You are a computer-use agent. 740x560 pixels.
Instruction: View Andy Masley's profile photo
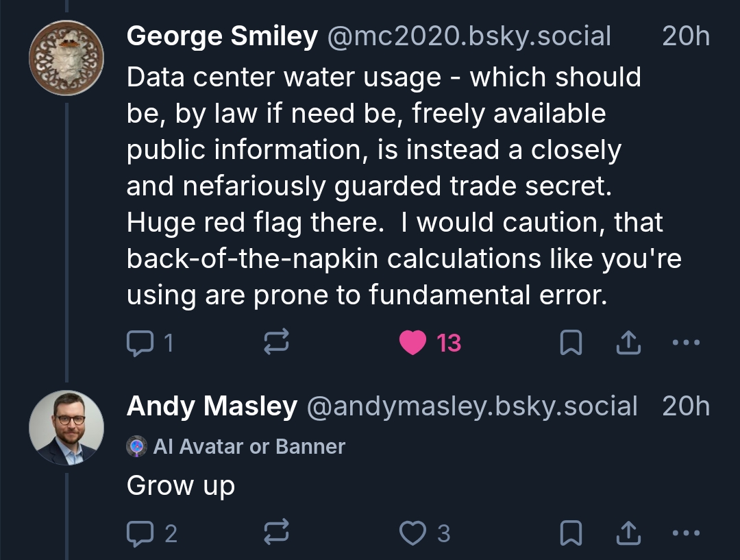tap(66, 428)
